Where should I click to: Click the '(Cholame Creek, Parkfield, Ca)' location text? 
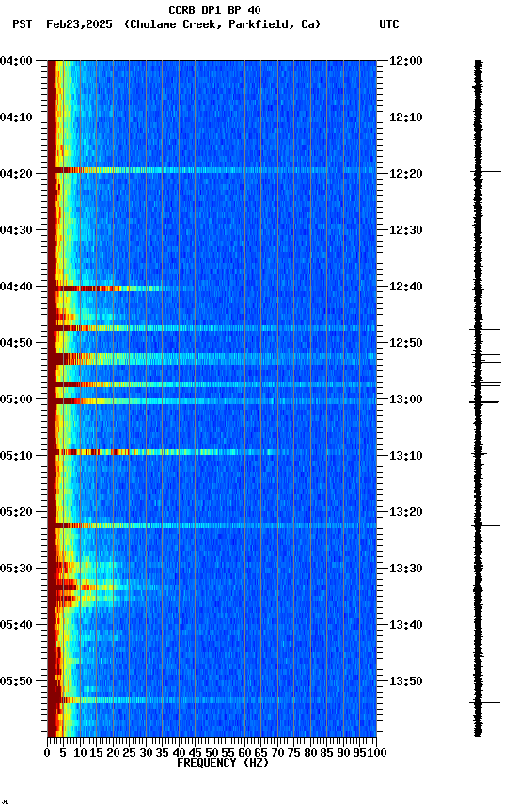pos(222,24)
